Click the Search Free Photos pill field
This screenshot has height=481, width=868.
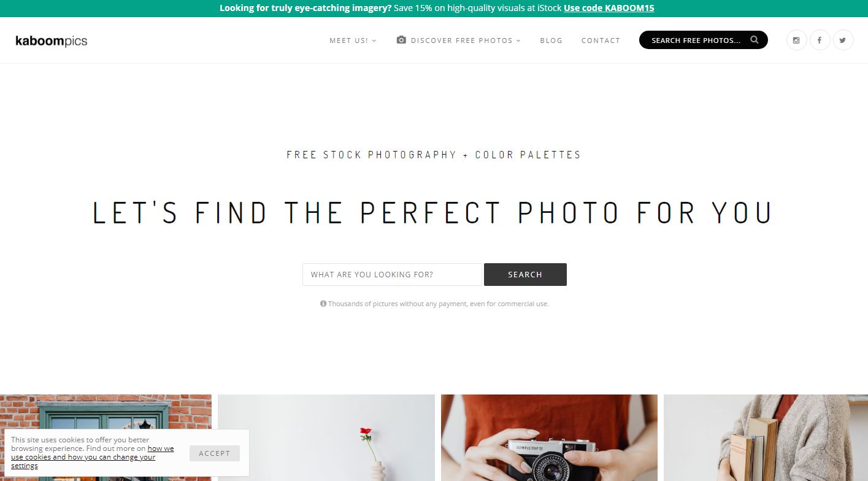coord(704,40)
